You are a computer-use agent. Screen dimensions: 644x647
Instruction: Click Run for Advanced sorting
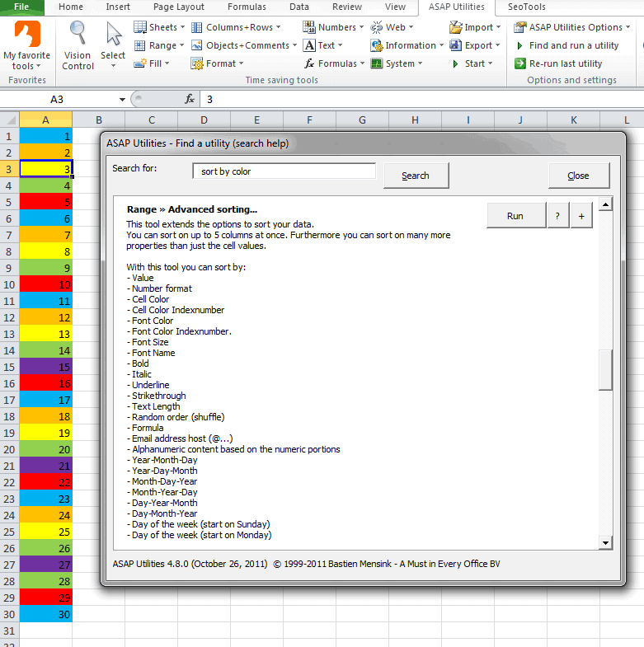click(515, 216)
